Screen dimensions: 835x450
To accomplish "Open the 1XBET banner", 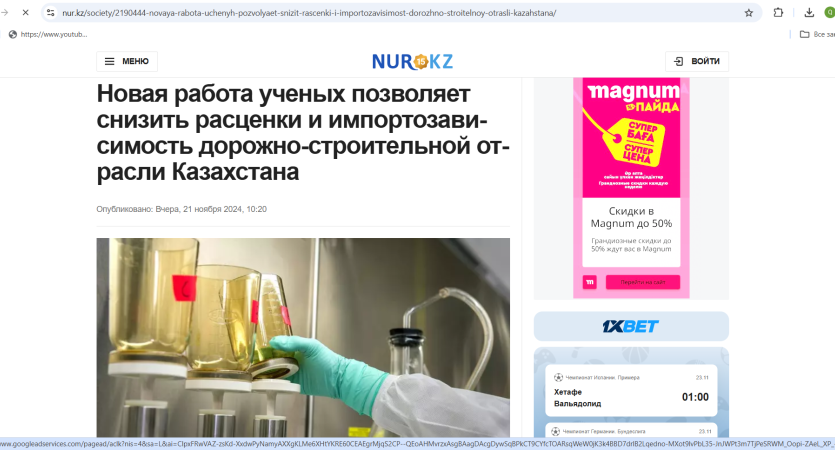I will click(x=631, y=326).
